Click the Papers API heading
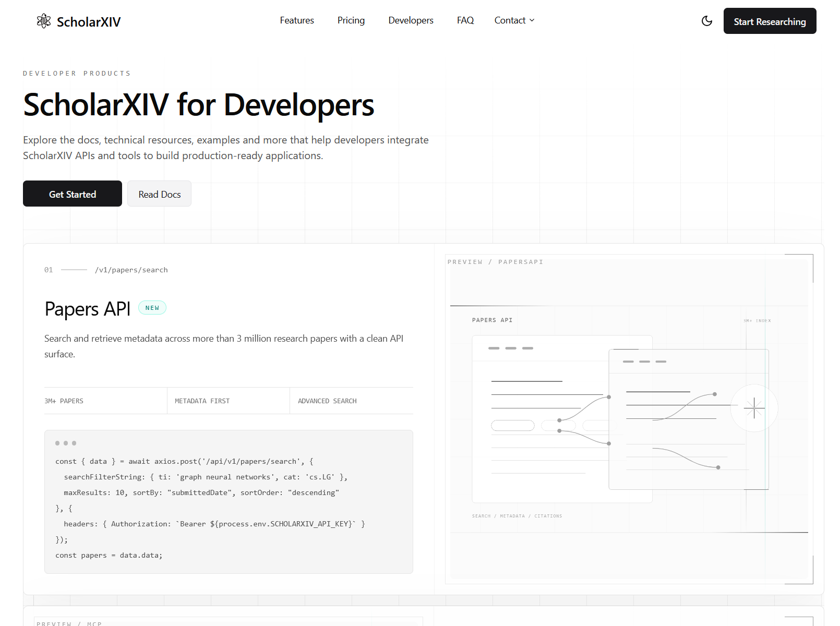Viewport: 840px width, 626px height. pyautogui.click(x=88, y=309)
